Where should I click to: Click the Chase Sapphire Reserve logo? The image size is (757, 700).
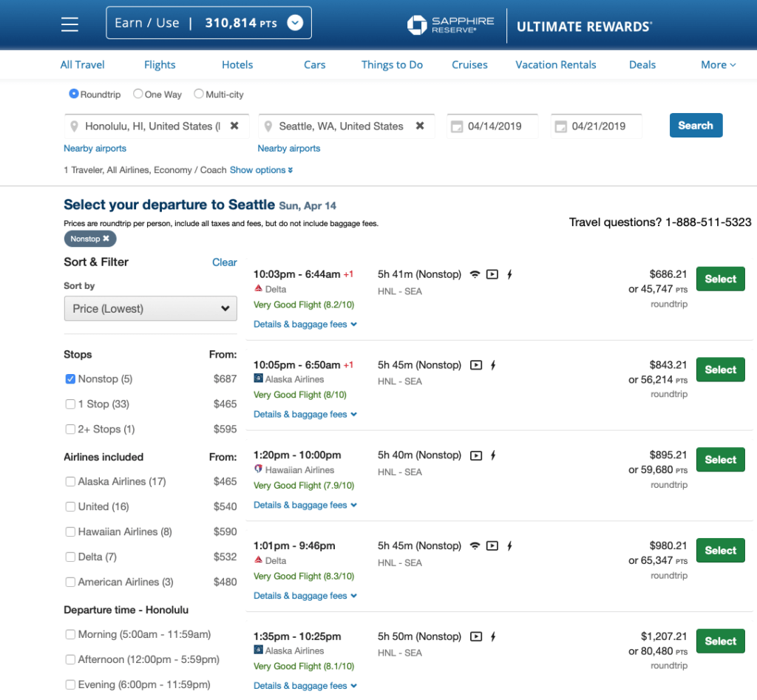coord(450,25)
